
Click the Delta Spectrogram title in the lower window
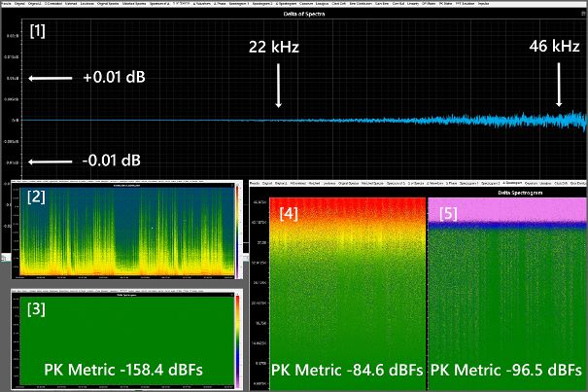(520, 193)
